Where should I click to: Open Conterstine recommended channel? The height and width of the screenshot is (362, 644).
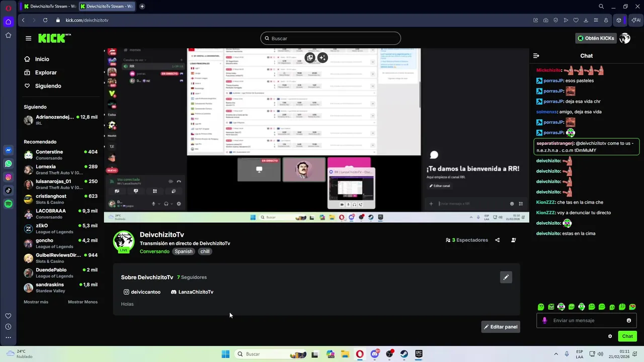(x=60, y=155)
